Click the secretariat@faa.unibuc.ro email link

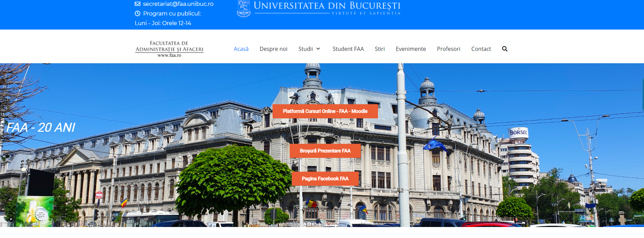(178, 4)
